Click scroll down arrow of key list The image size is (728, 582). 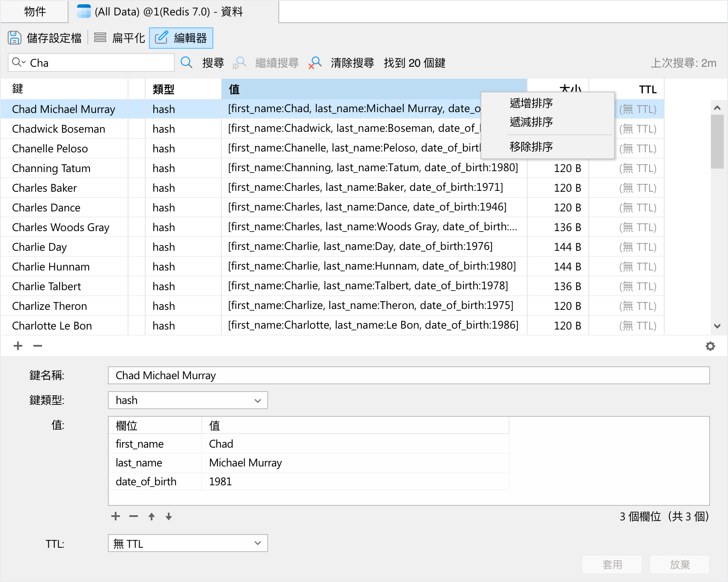coord(717,326)
